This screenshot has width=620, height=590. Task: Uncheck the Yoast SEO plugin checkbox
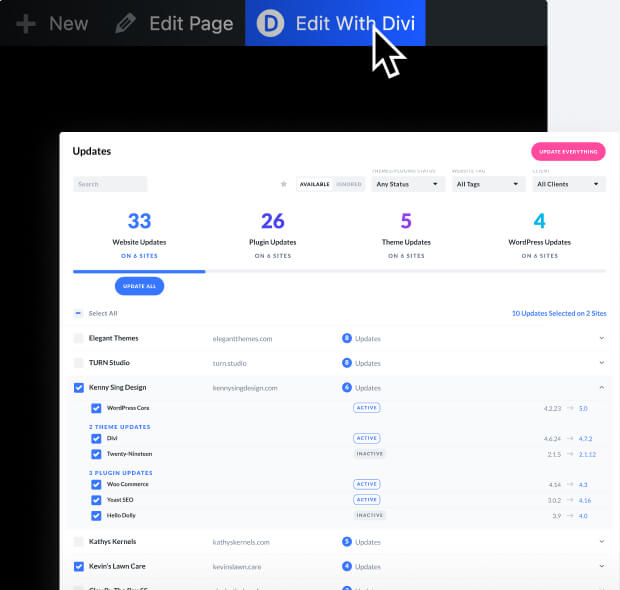coord(96,499)
